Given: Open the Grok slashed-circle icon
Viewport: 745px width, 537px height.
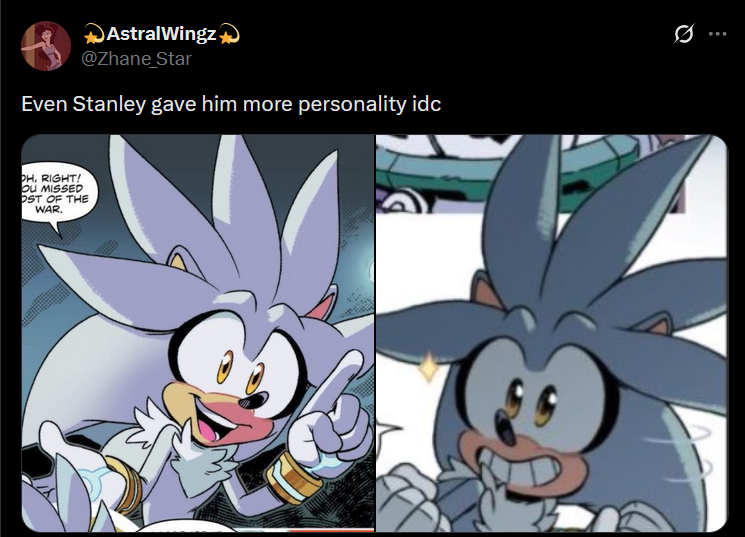Looking at the screenshot, I should pyautogui.click(x=684, y=34).
